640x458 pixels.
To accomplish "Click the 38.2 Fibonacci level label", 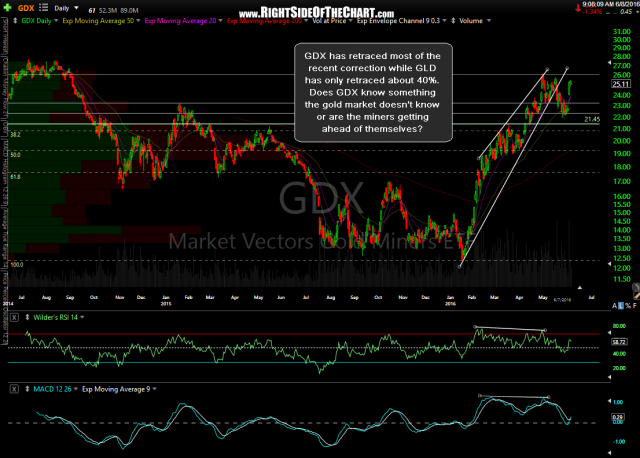I will (16, 134).
